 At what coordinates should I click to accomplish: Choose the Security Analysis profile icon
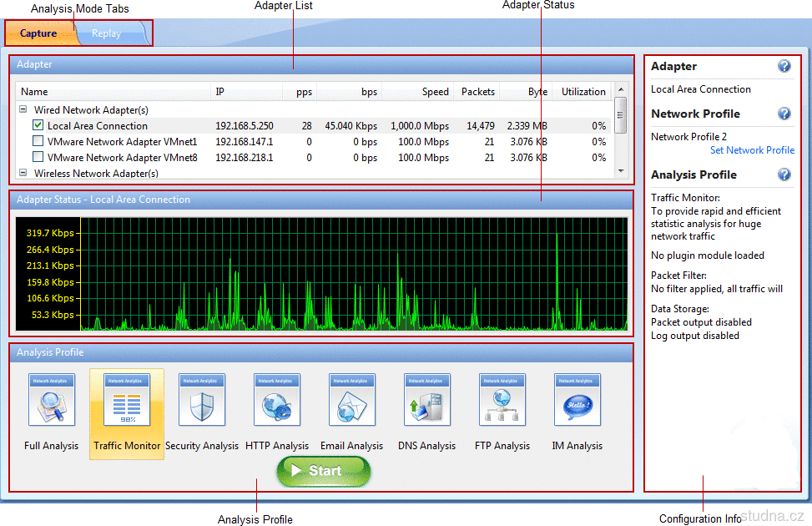202,401
